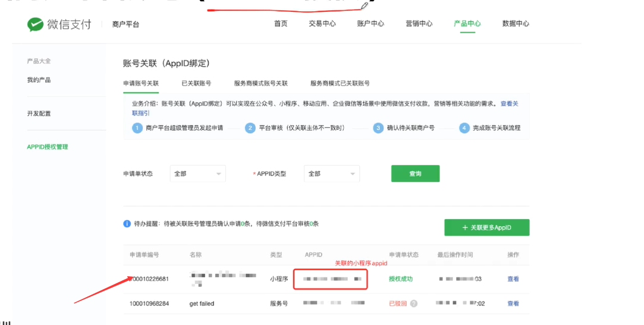Click the 申请单状态 column header
Image resolution: width=644 pixels, height=325 pixels.
404,255
